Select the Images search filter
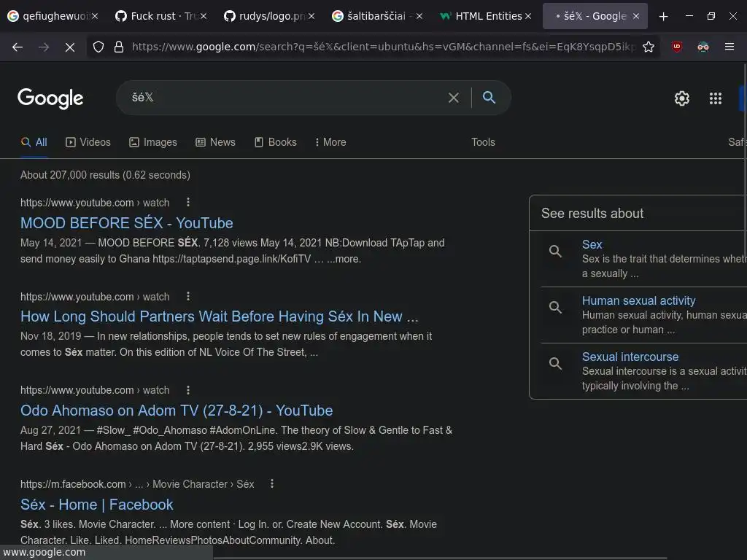The image size is (747, 560). [153, 142]
